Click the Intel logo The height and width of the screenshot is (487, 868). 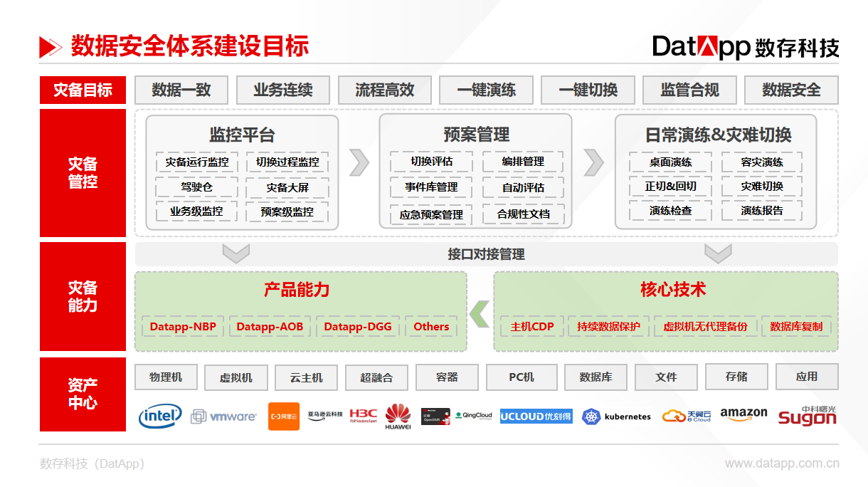160,416
